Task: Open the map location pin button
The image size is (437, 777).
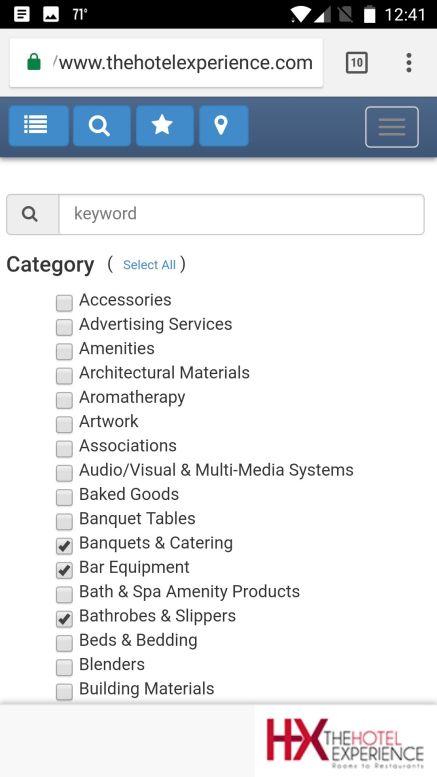Action: pos(223,125)
